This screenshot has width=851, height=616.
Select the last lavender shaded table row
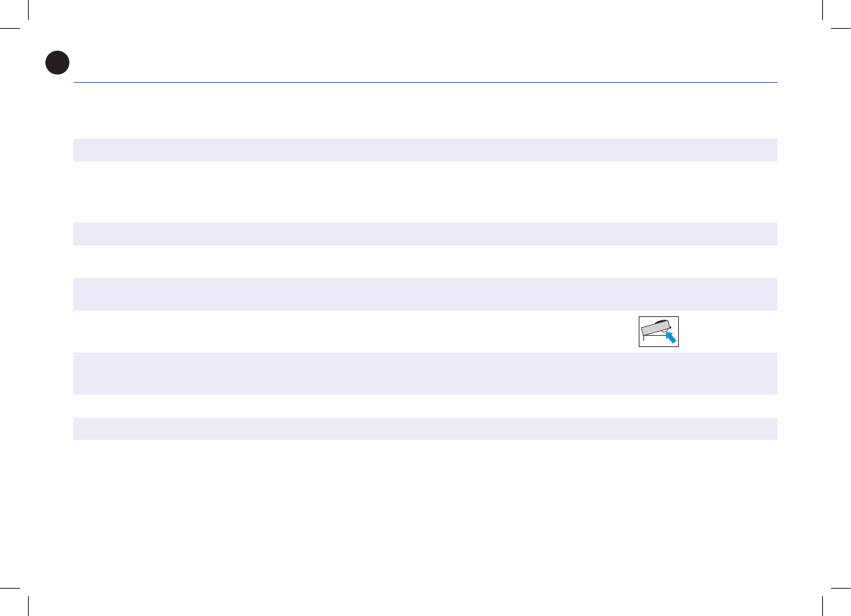[x=425, y=428]
